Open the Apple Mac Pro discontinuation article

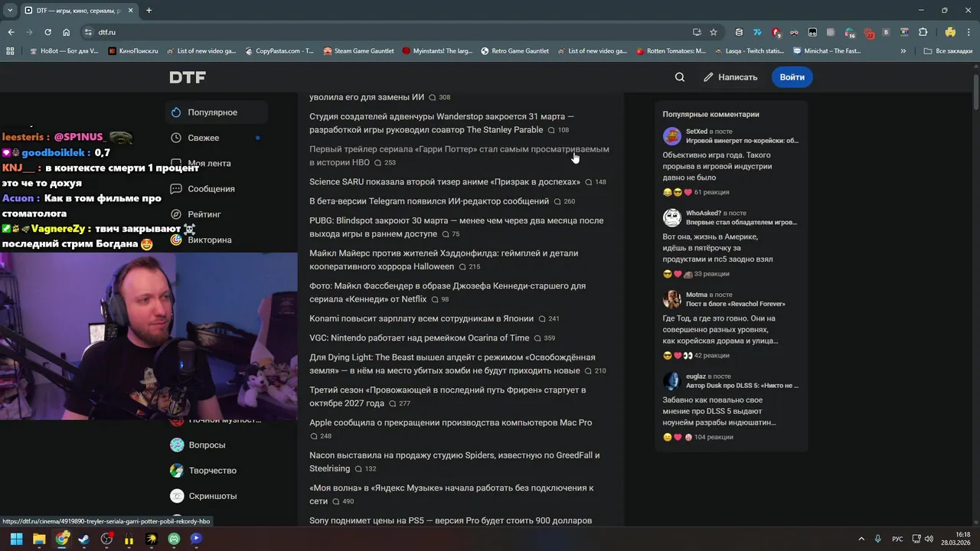pyautogui.click(x=450, y=422)
